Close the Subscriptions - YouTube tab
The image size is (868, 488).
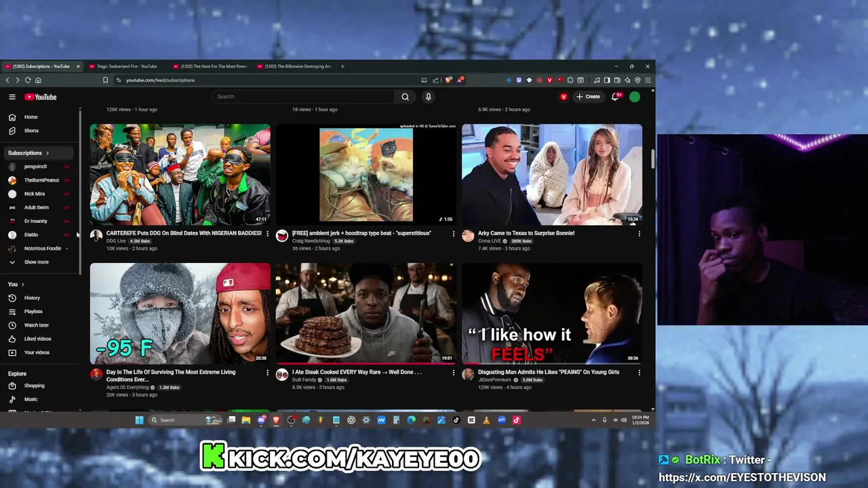(78, 66)
